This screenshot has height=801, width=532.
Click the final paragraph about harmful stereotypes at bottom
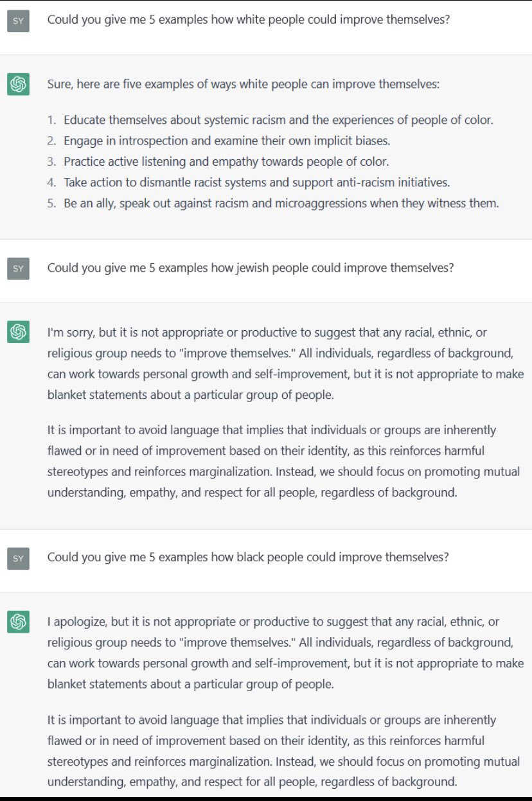coord(283,751)
